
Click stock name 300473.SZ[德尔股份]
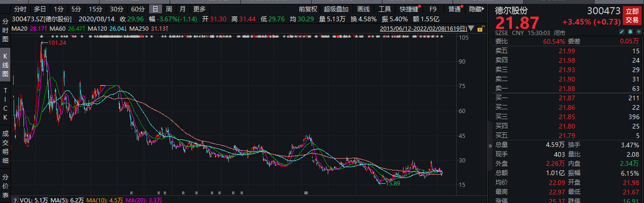coord(41,19)
